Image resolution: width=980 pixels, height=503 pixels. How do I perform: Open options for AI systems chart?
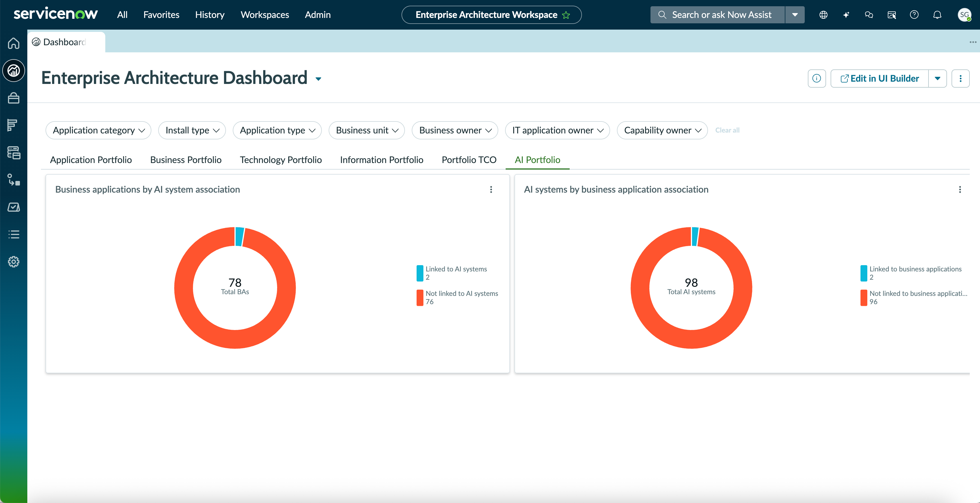tap(960, 189)
